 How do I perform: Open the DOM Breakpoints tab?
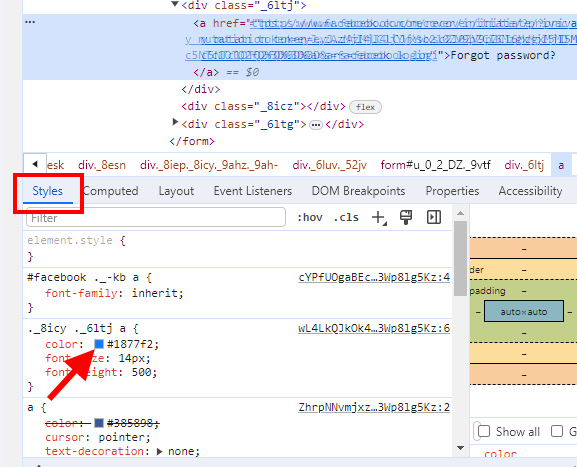358,191
